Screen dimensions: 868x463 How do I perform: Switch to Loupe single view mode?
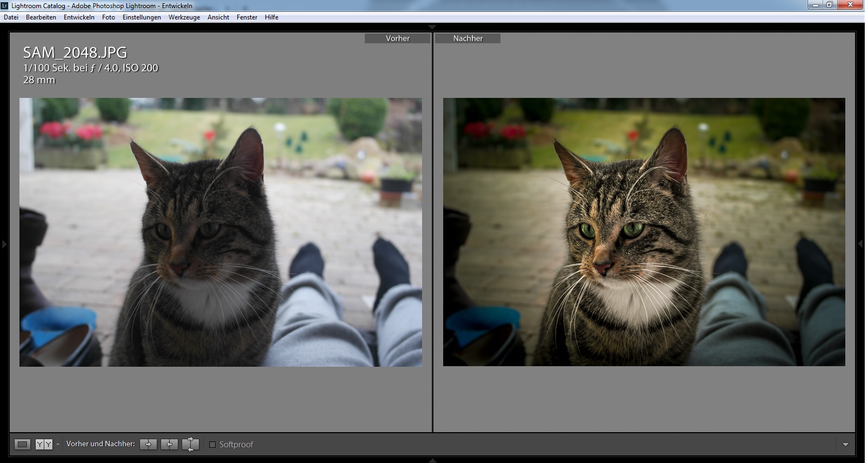(22, 444)
